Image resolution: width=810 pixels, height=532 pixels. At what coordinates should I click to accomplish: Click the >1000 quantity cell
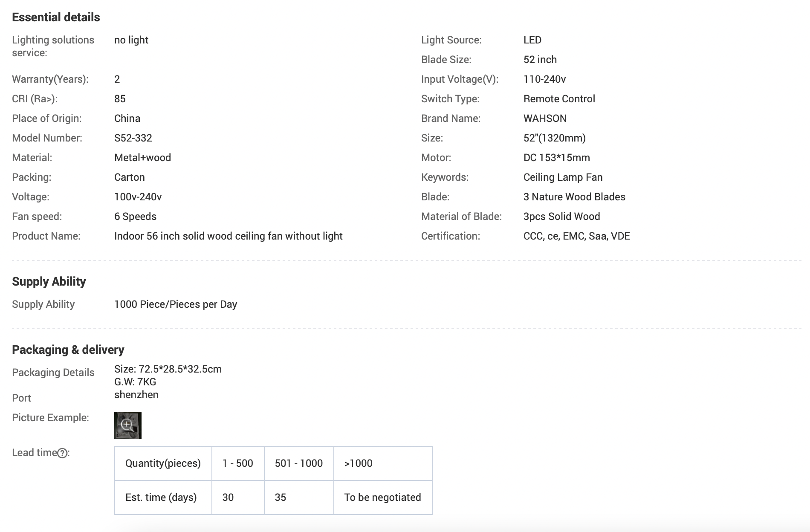[358, 463]
